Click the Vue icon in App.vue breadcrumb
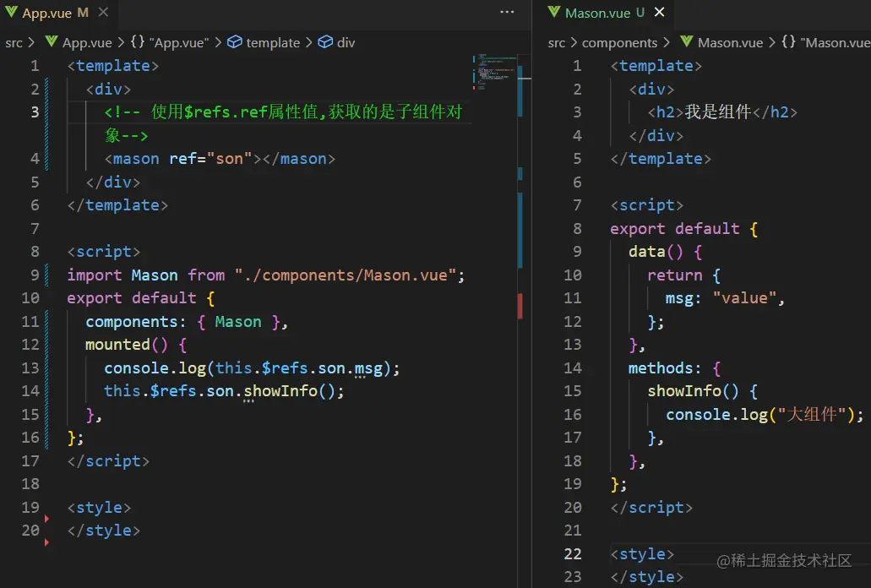The width and height of the screenshot is (871, 588). tap(52, 41)
